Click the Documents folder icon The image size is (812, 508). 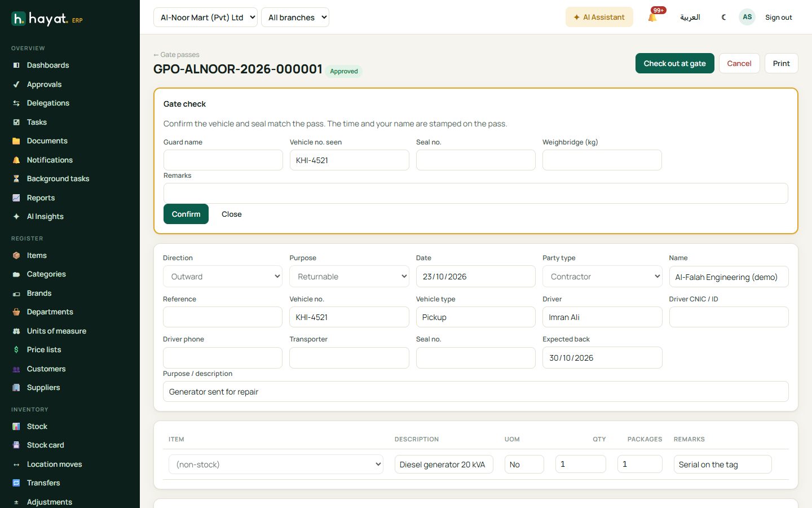coord(16,141)
